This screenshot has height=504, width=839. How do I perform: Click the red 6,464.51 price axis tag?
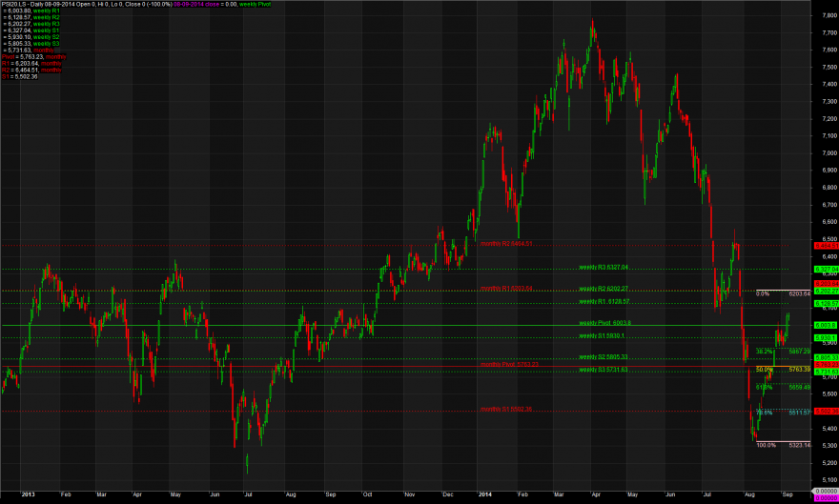point(826,245)
